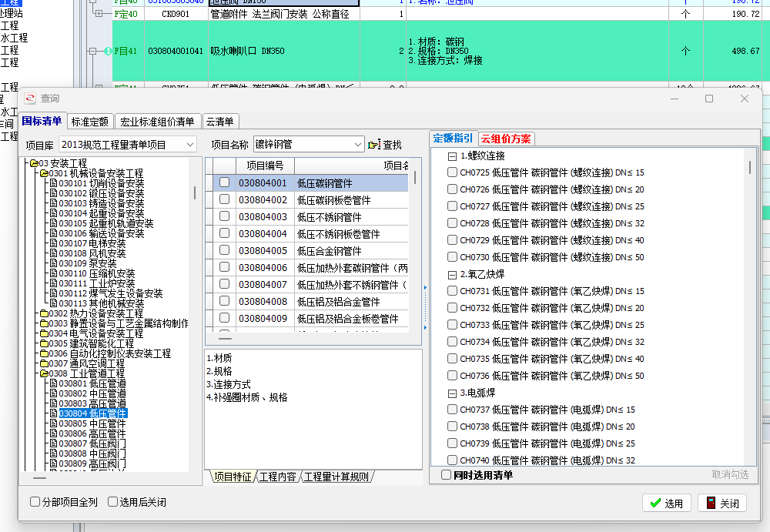
Task: Click the 取消勾选 link
Action: pyautogui.click(x=730, y=474)
